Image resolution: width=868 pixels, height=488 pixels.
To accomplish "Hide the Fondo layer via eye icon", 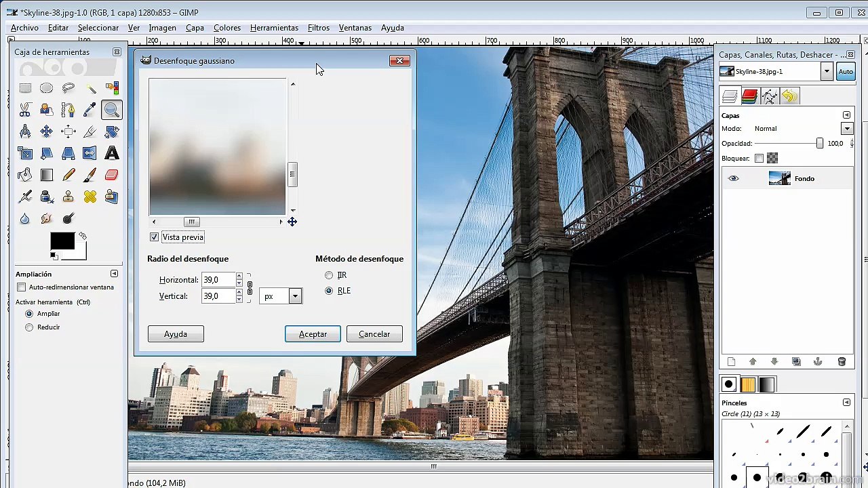I will coord(733,179).
